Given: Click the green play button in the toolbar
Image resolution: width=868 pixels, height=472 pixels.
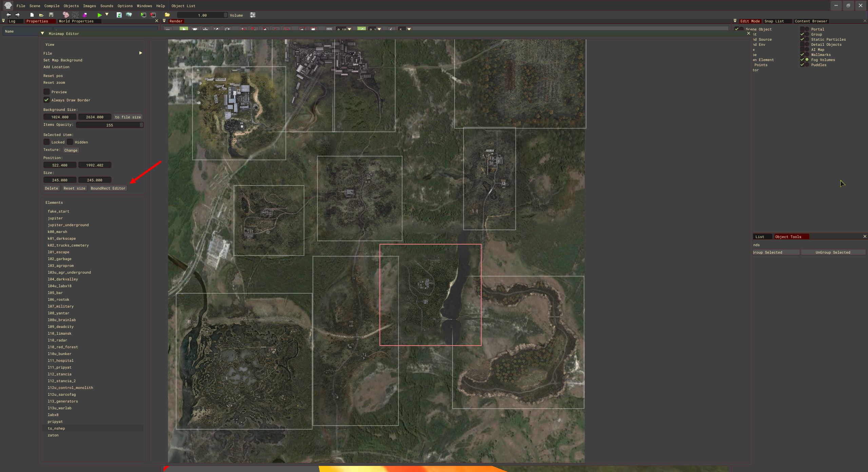Looking at the screenshot, I should 99,15.
